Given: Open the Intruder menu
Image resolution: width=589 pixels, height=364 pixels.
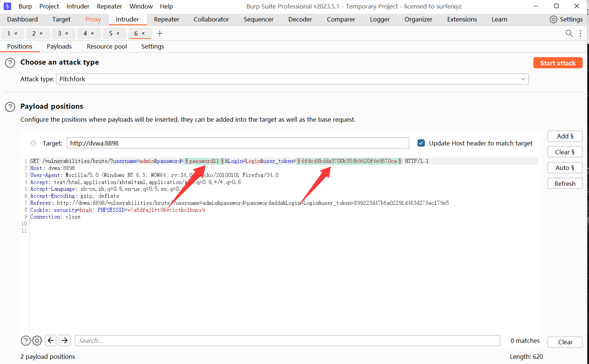Looking at the screenshot, I should tap(78, 6).
